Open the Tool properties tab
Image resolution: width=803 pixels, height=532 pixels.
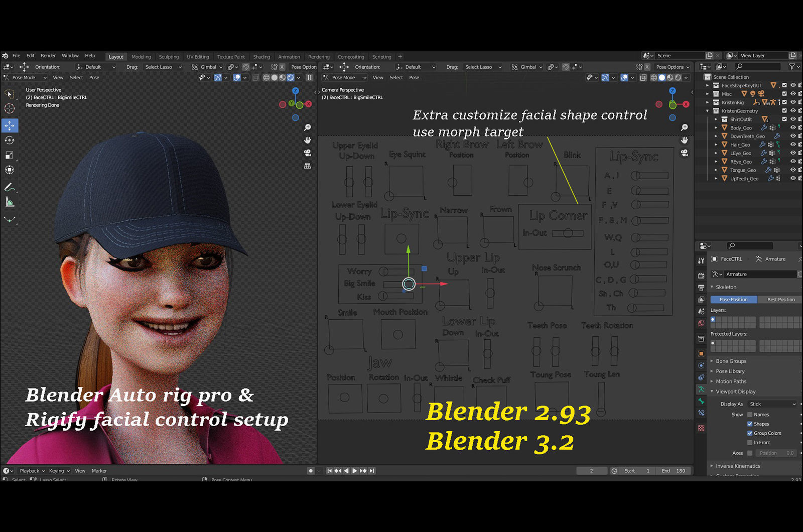point(701,260)
